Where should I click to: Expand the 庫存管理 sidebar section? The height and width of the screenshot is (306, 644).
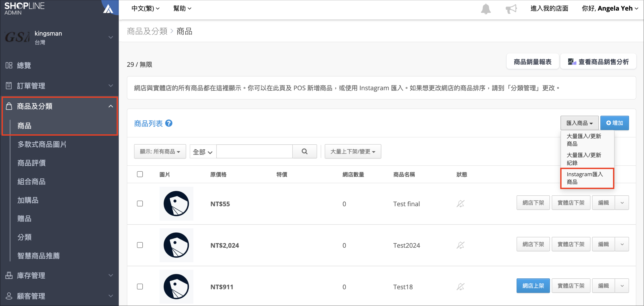point(111,275)
